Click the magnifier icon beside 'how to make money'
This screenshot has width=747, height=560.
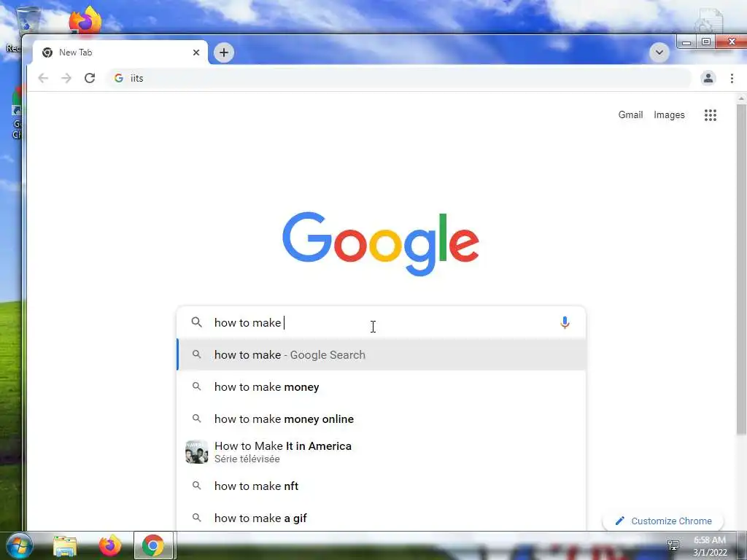click(x=196, y=386)
